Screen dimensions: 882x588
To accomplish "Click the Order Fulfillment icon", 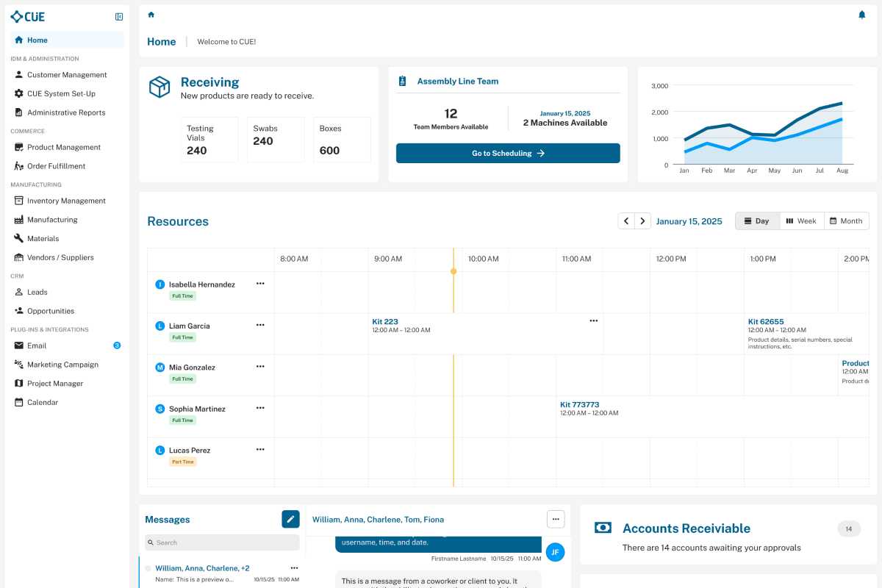I will point(19,166).
